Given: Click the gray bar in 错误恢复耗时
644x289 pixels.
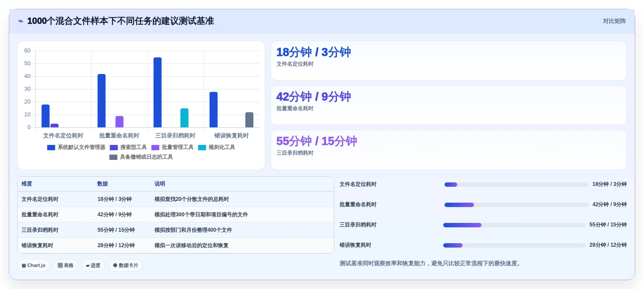Looking at the screenshot, I should (249, 120).
